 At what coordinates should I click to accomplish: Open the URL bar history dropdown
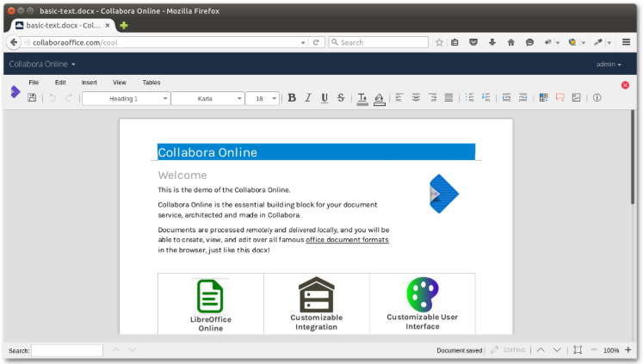click(303, 43)
